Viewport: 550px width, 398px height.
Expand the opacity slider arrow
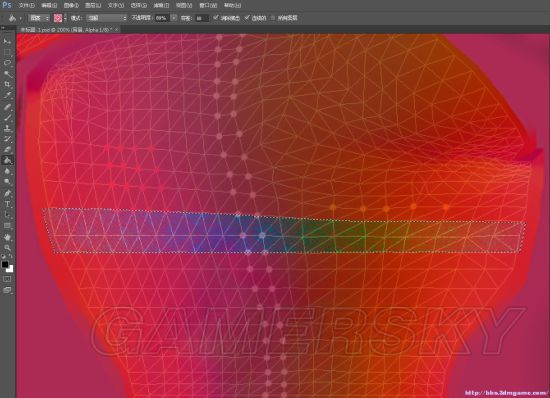(x=174, y=18)
